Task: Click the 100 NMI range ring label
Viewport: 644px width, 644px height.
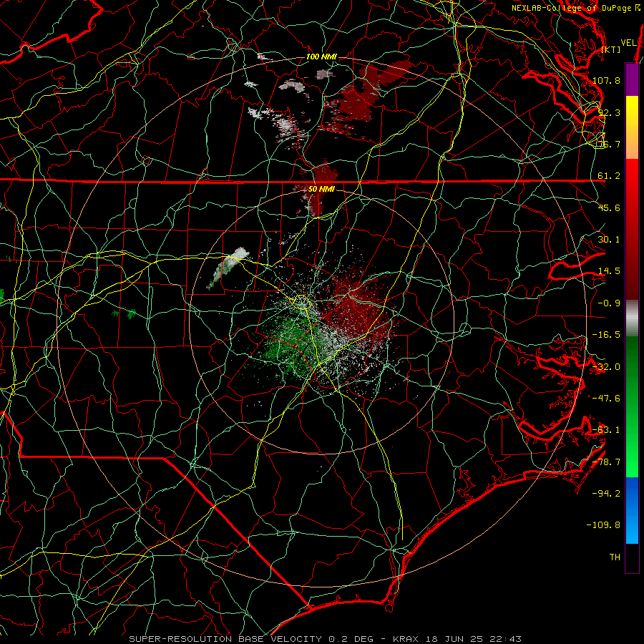Action: pyautogui.click(x=321, y=57)
